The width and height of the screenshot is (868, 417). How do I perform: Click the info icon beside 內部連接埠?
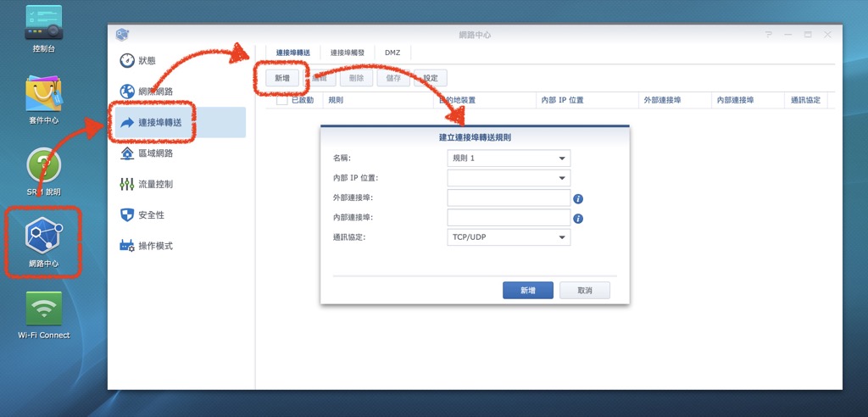click(578, 218)
